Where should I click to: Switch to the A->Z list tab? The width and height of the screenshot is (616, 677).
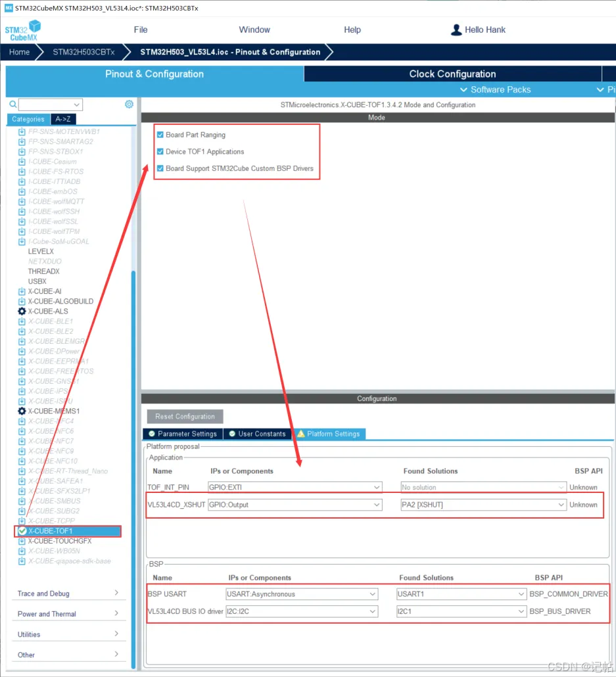[63, 119]
